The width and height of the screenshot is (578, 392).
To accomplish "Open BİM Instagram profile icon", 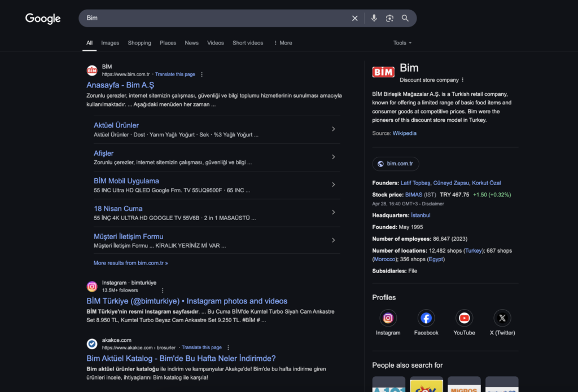I will pyautogui.click(x=388, y=318).
